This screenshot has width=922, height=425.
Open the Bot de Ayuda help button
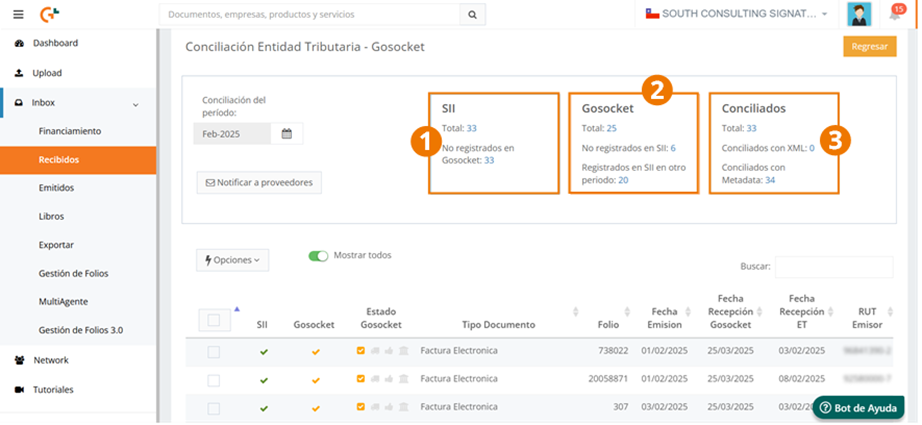tap(858, 408)
